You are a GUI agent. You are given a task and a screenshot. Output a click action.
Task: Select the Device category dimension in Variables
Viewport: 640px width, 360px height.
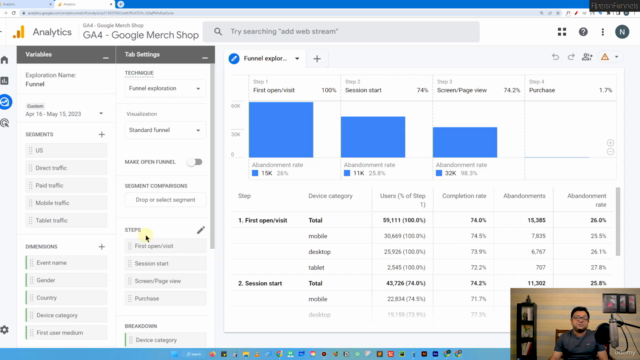point(66,316)
